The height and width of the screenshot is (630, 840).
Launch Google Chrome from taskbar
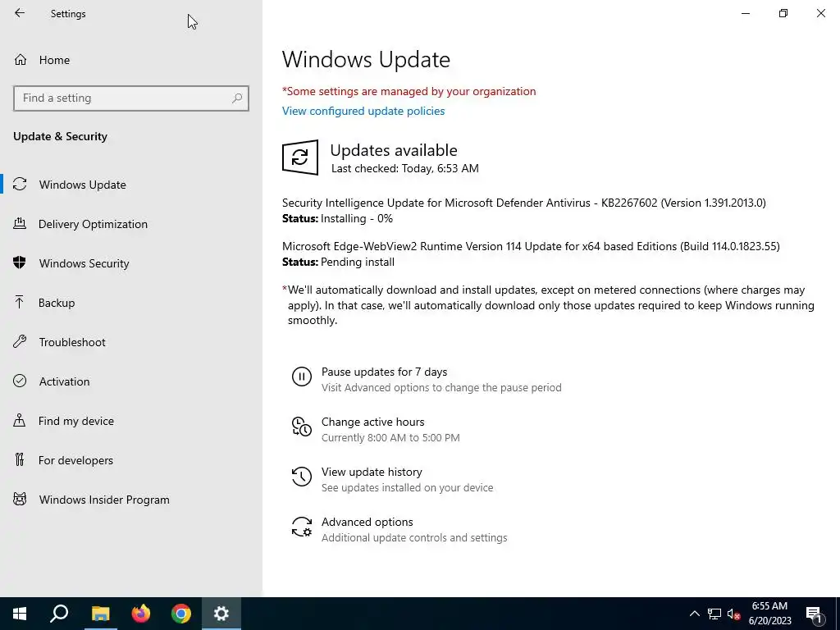pos(181,614)
